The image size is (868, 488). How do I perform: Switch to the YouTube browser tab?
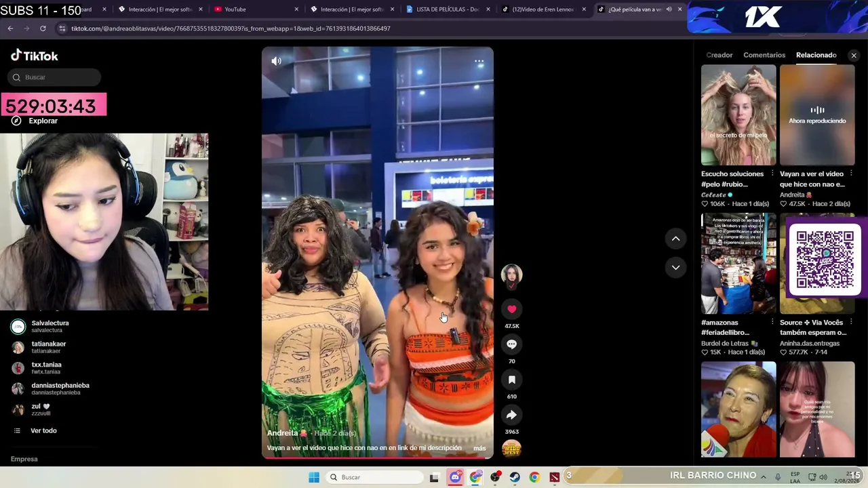(257, 9)
